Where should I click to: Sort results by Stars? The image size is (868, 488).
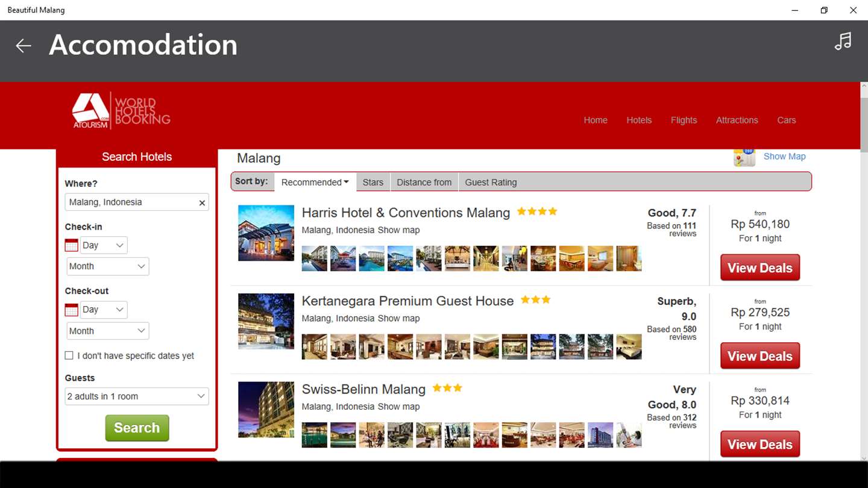pyautogui.click(x=373, y=183)
